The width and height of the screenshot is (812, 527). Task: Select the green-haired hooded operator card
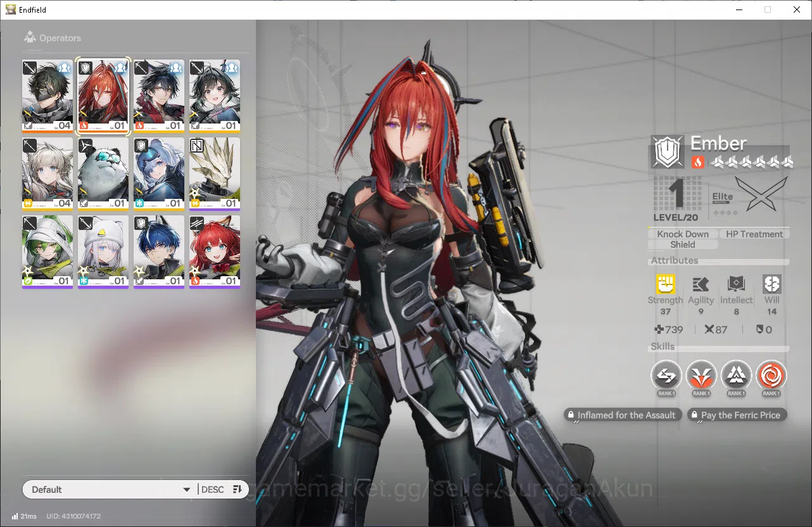coord(48,252)
